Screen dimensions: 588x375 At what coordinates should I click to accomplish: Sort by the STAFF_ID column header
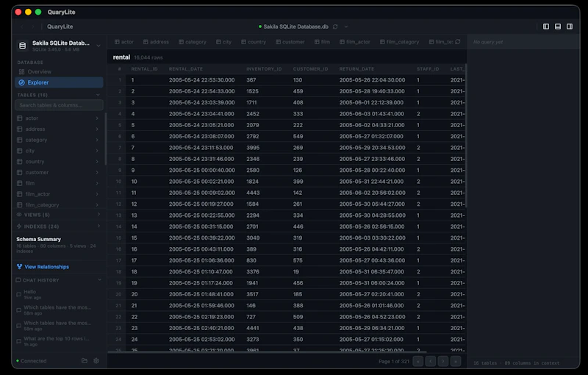[x=428, y=69]
